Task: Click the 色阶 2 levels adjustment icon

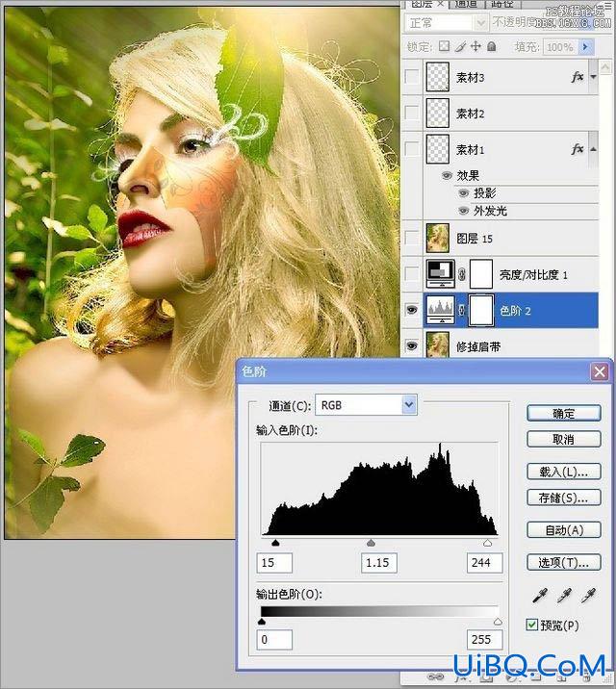Action: tap(441, 310)
